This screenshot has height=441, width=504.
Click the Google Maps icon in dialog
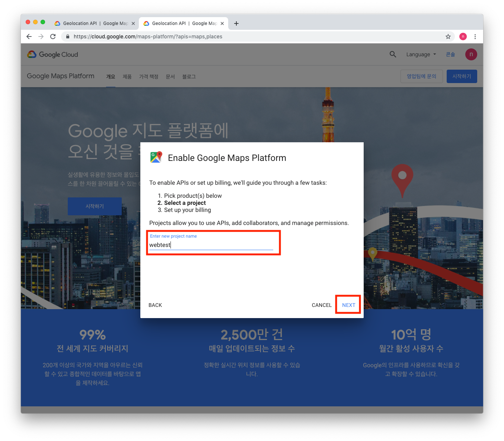click(x=156, y=157)
